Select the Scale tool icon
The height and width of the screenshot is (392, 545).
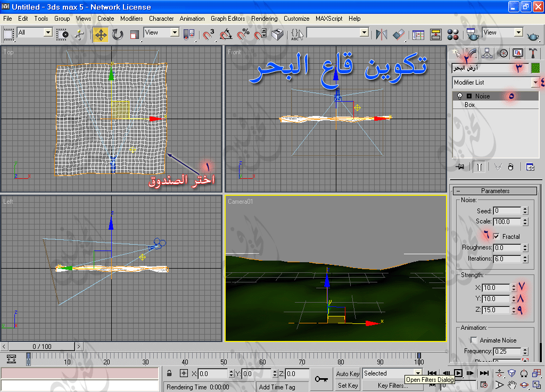coord(134,35)
